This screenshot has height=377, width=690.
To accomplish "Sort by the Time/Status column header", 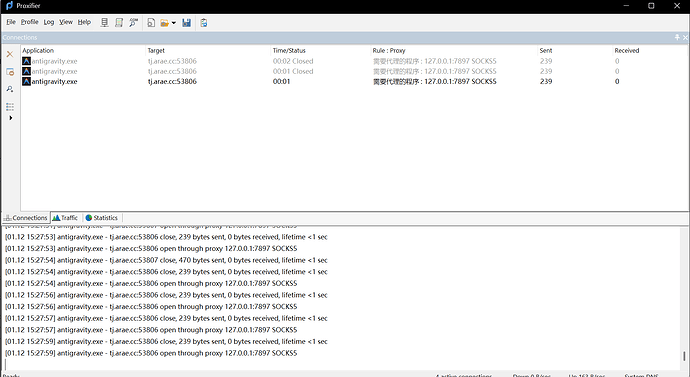I will click(320, 51).
